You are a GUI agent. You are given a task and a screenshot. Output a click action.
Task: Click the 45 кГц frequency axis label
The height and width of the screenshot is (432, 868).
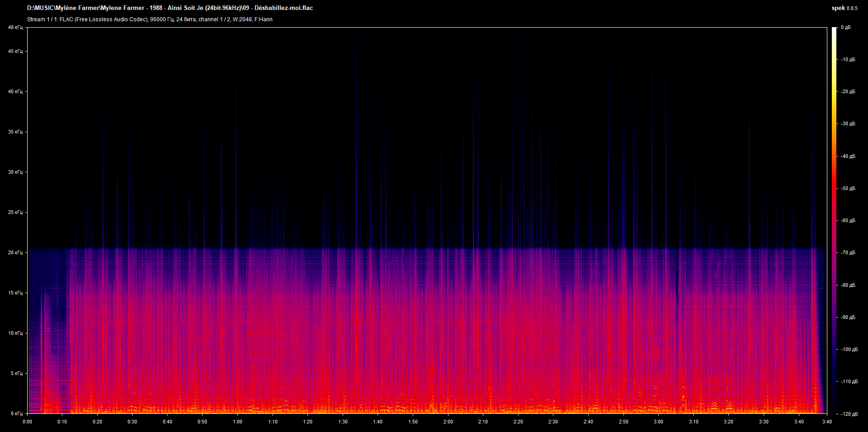click(x=15, y=52)
